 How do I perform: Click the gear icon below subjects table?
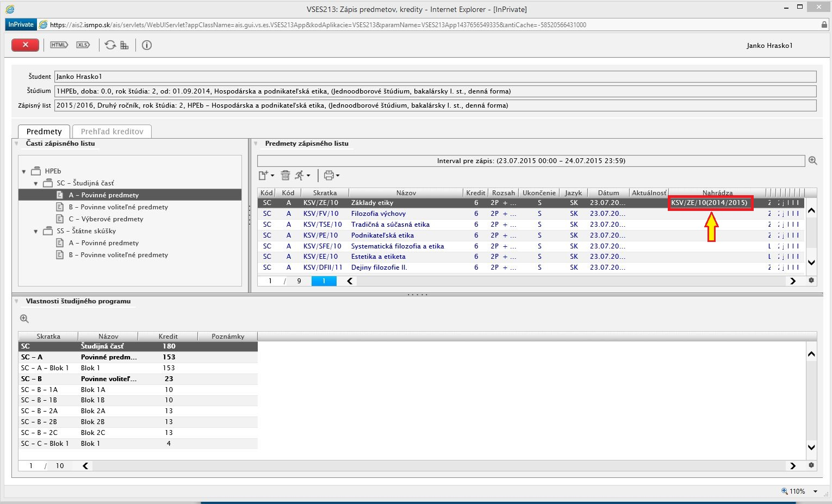[811, 281]
